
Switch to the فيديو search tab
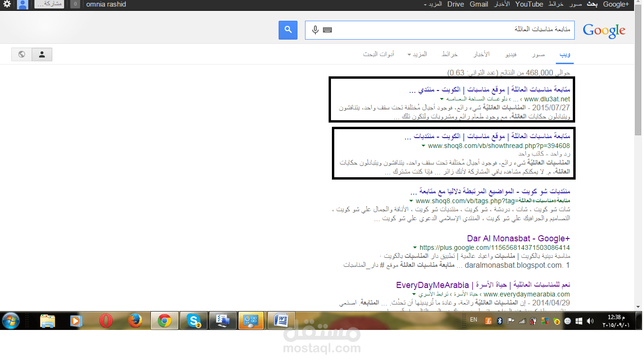pyautogui.click(x=511, y=54)
